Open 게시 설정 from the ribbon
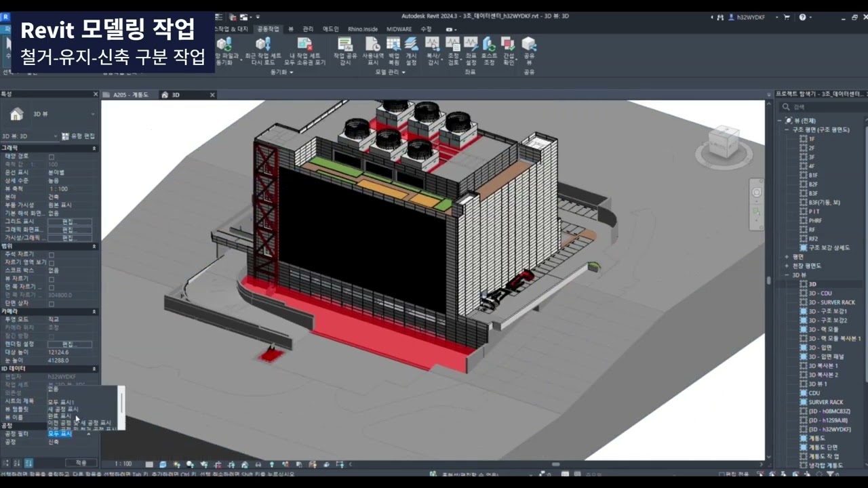The width and height of the screenshot is (868, 488). tap(411, 45)
